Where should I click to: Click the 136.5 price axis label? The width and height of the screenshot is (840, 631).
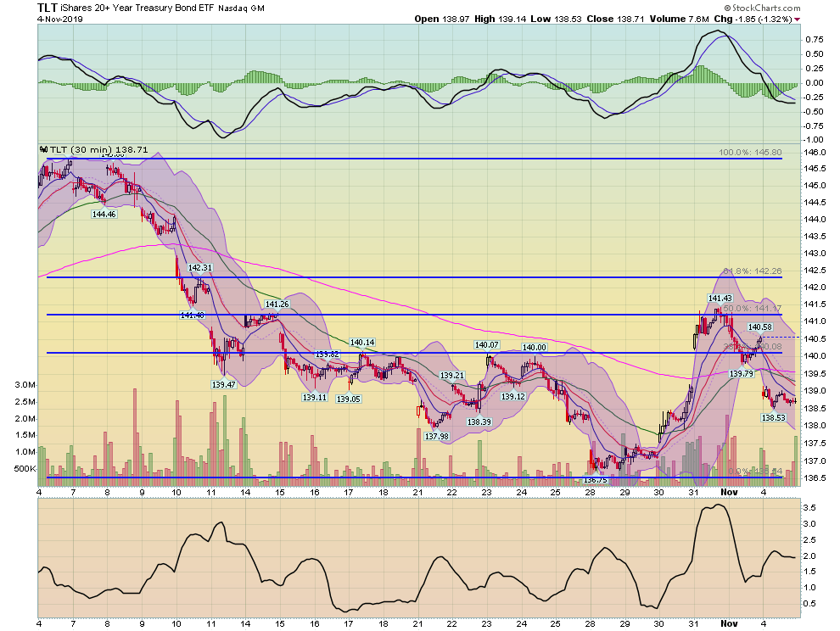[815, 477]
